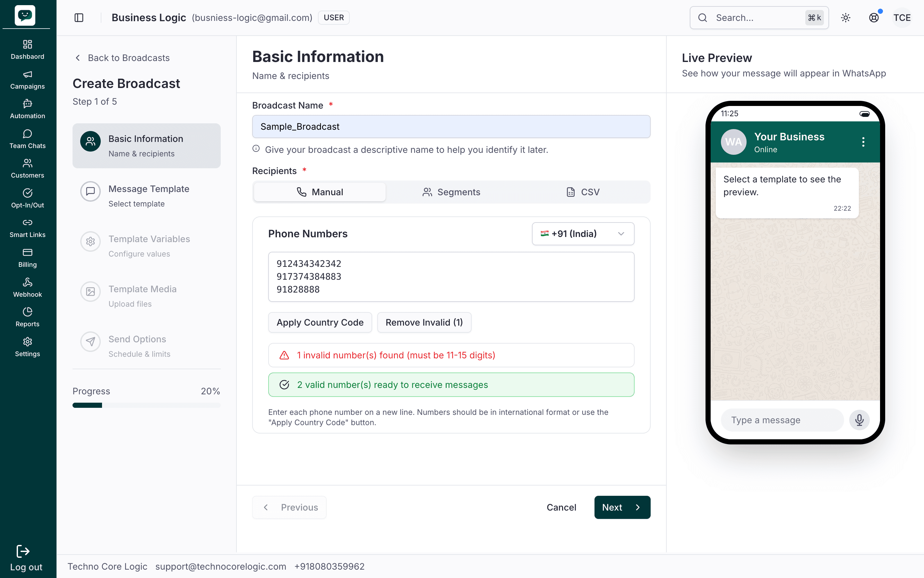The image size is (924, 578).
Task: Focus the Broadcast Name input field
Action: [x=451, y=127]
